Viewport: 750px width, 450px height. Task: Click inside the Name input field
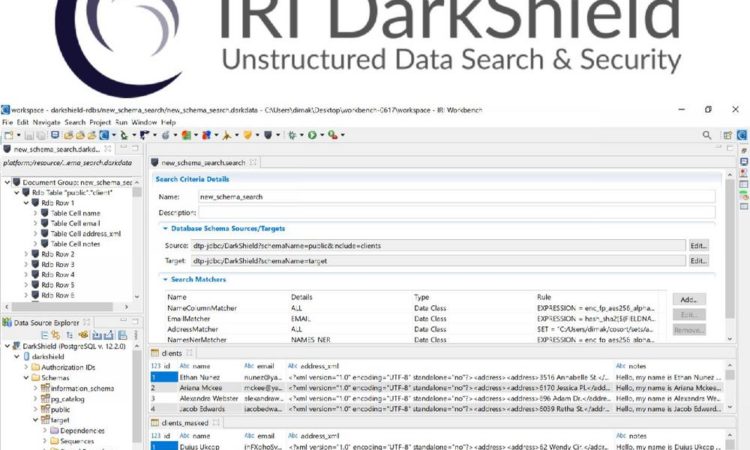coord(457,197)
